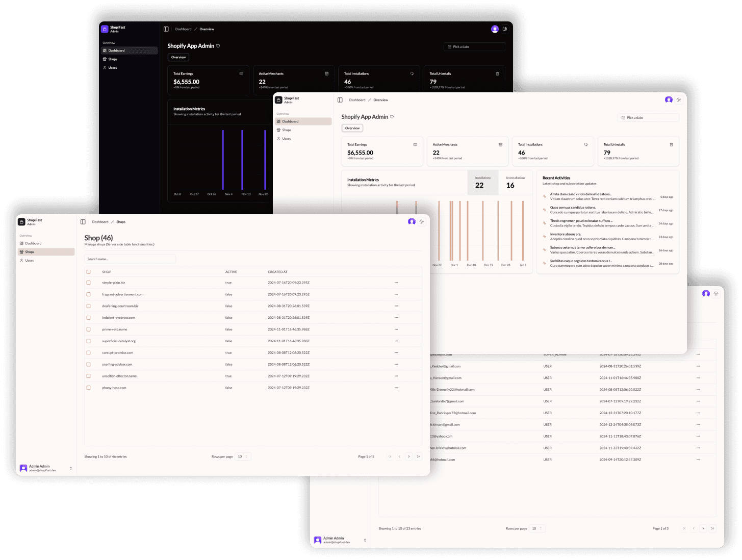Image resolution: width=742 pixels, height=560 pixels.
Task: Check the corrupt-promise.com row checkbox
Action: coord(89,353)
